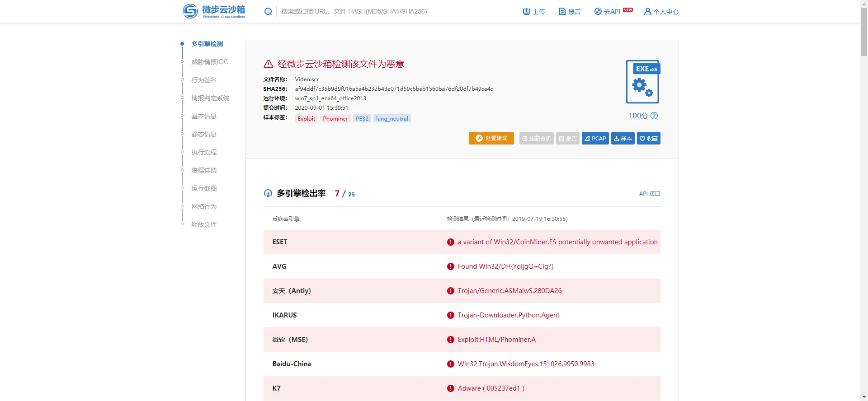Open the API 接口 link
This screenshot has width=868, height=401.
(649, 194)
